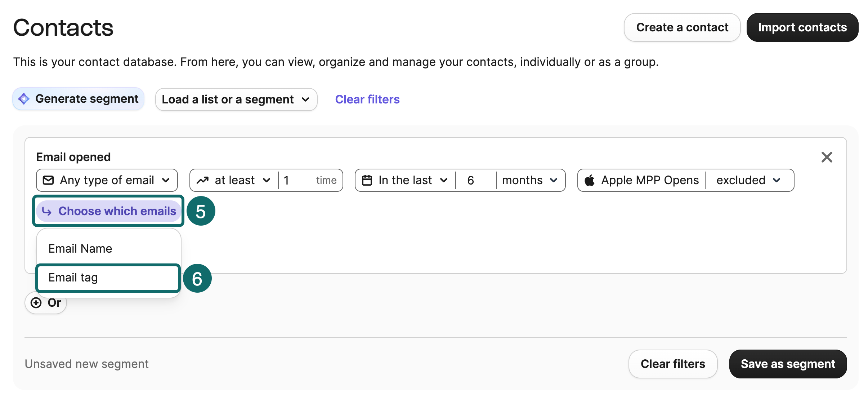Expand the In the last dropdown
This screenshot has height=395, width=868.
pyautogui.click(x=406, y=180)
